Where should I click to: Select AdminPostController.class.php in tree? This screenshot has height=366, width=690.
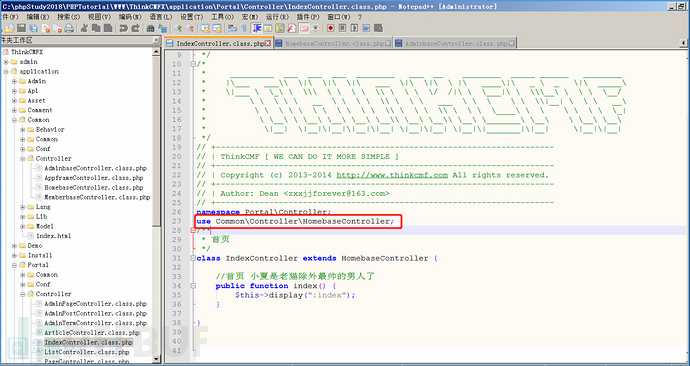(95, 314)
